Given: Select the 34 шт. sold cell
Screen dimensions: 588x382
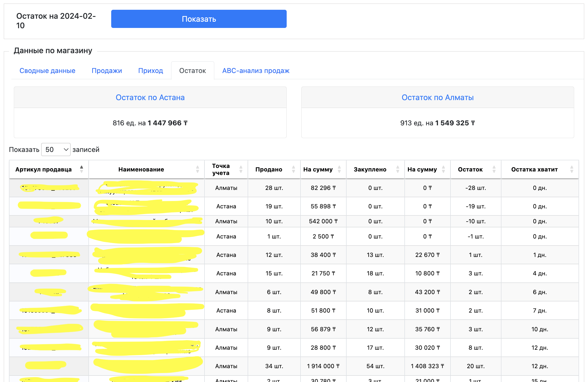Looking at the screenshot, I should click(x=274, y=366).
